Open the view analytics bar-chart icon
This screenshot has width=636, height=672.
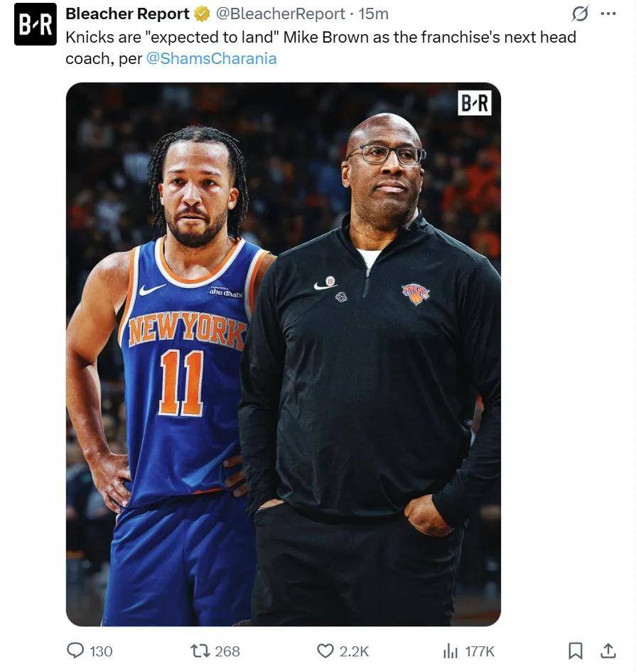pos(451,651)
